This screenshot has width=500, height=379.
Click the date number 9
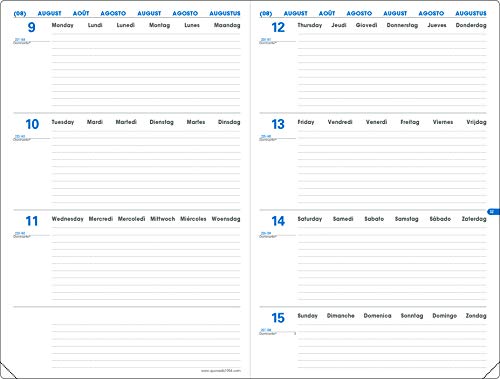pyautogui.click(x=31, y=27)
